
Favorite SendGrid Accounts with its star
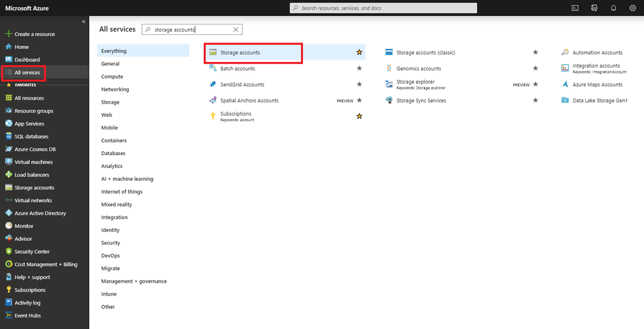pos(359,84)
